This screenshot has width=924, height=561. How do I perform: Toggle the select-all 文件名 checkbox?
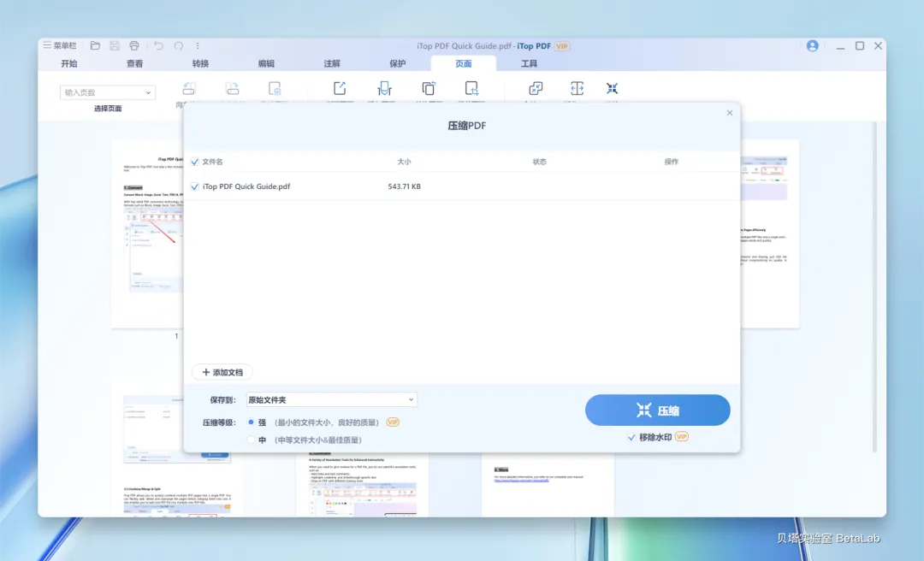194,162
